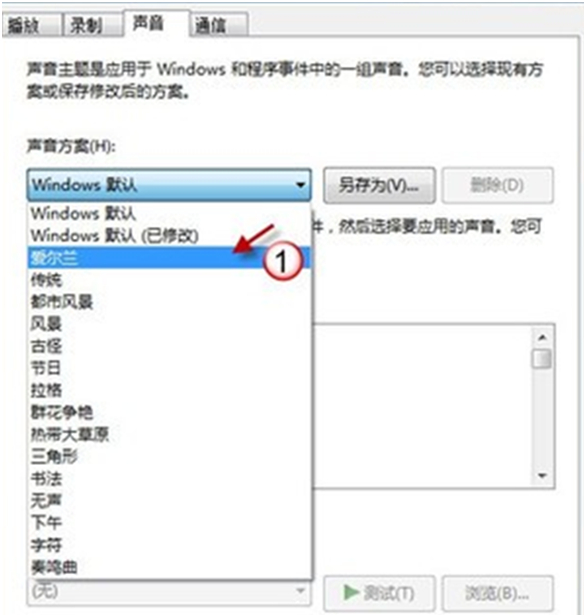The width and height of the screenshot is (584, 615).
Task: Click the scroll down arrow in events list
Action: pos(542,476)
